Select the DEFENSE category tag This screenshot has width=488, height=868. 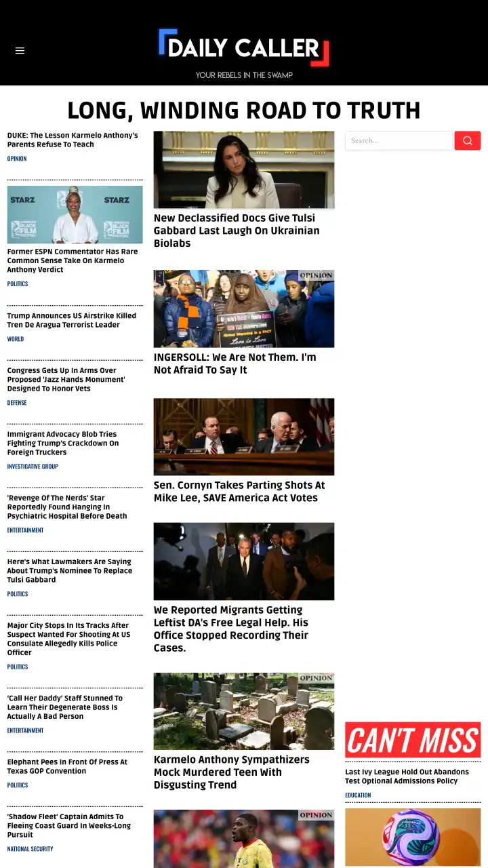[17, 403]
